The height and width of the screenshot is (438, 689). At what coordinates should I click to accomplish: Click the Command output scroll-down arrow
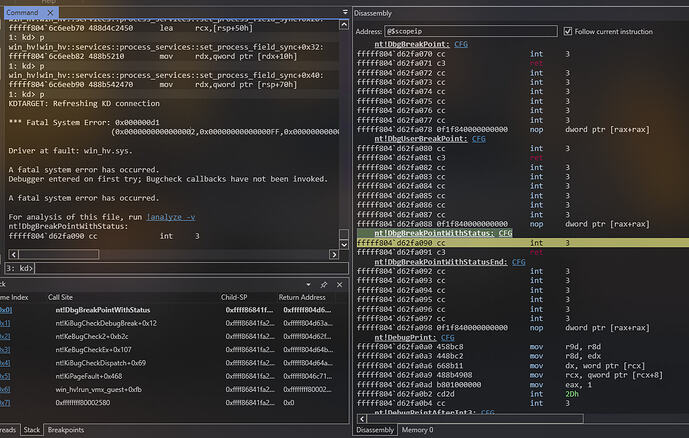[x=342, y=247]
